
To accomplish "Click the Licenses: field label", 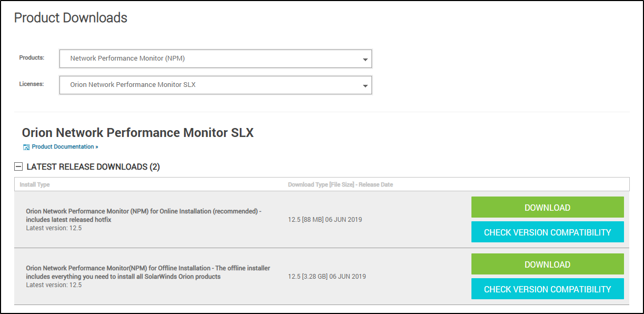I will coord(32,84).
